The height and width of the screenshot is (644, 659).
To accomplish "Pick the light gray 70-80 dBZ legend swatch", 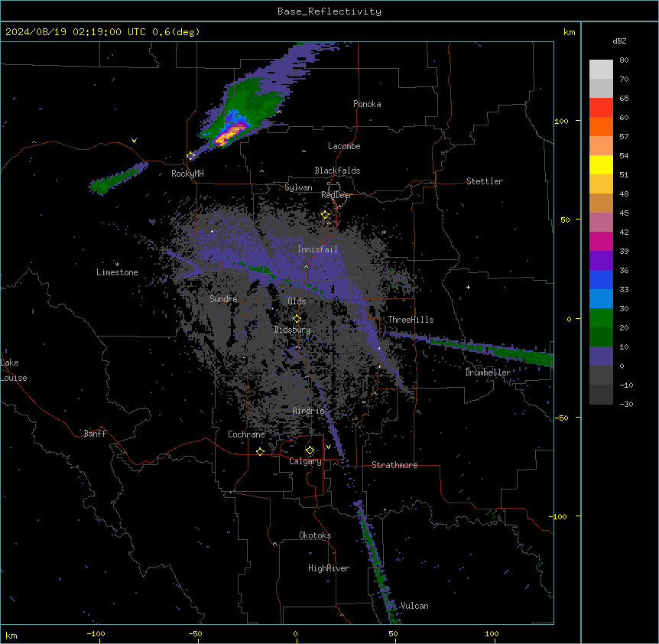I will coord(601,70).
